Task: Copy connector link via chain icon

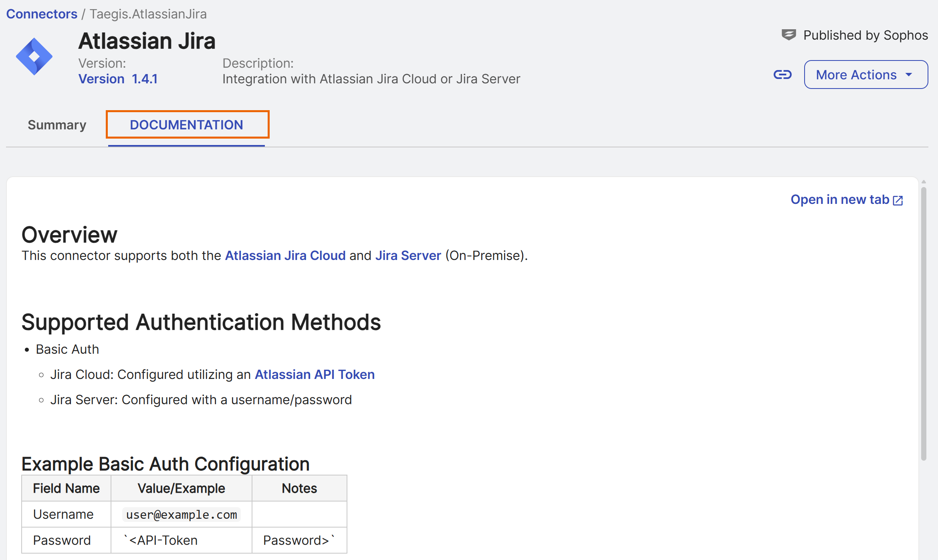Action: (782, 75)
